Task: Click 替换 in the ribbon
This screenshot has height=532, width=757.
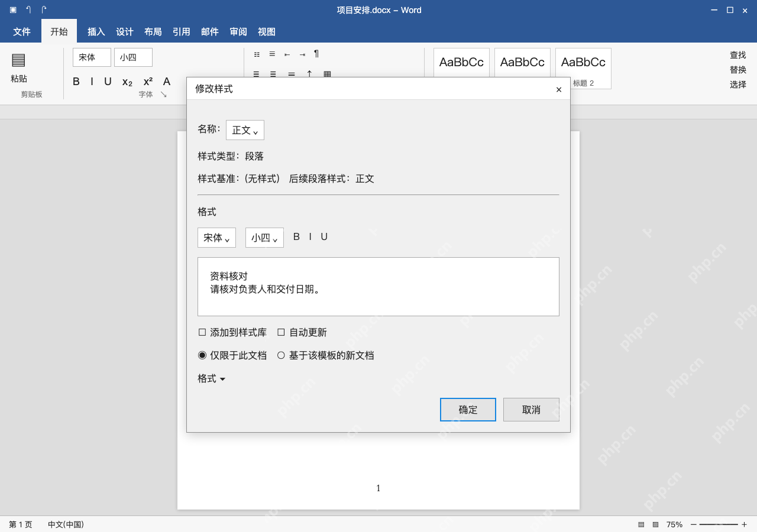Action: 738,70
